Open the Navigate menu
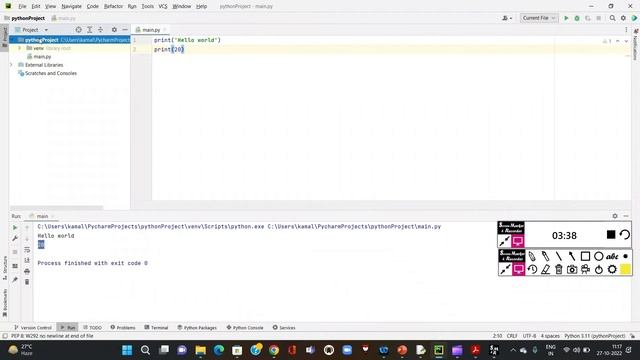This screenshot has width=640, height=360. tap(71, 6)
